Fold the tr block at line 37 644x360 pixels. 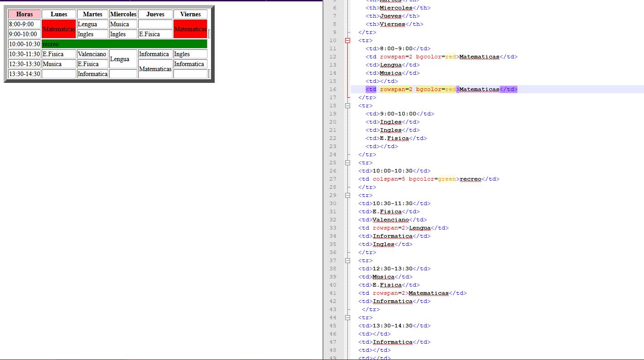pos(348,260)
